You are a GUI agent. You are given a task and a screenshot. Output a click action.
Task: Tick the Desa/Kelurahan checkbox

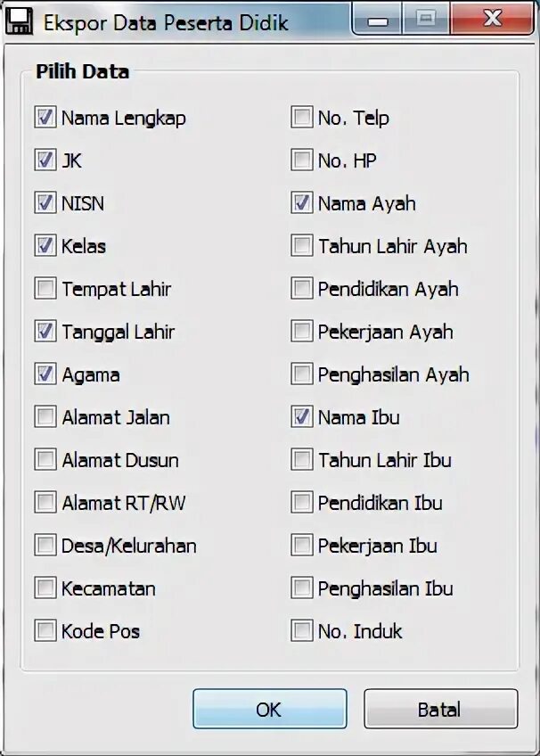[x=45, y=546]
